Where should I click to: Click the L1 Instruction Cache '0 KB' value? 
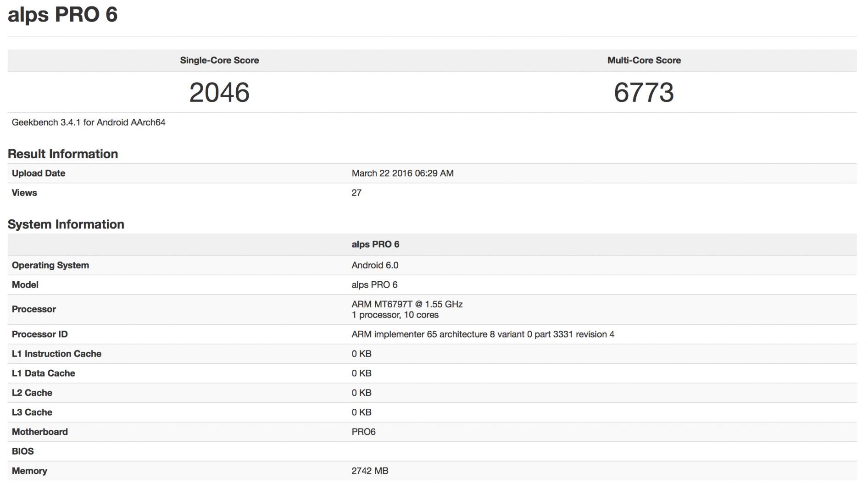coord(362,354)
